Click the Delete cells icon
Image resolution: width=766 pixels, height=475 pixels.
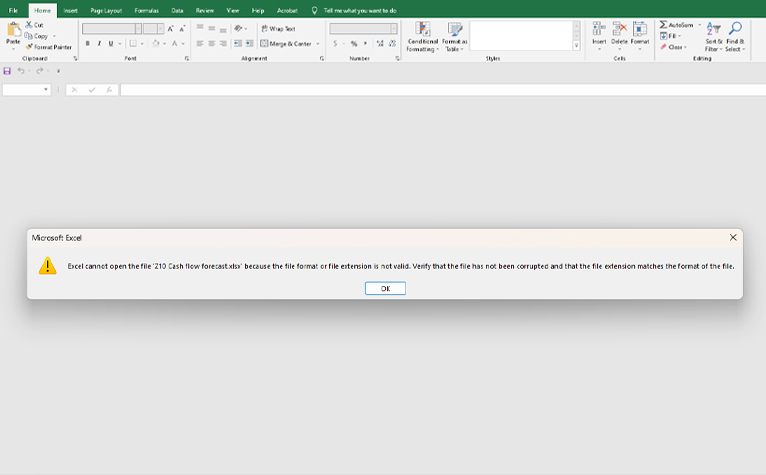[x=620, y=29]
